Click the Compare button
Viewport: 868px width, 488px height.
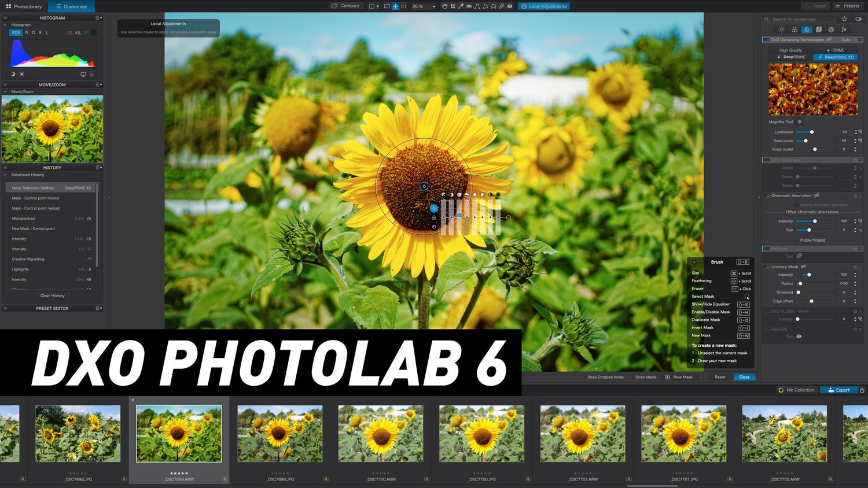pyautogui.click(x=345, y=6)
